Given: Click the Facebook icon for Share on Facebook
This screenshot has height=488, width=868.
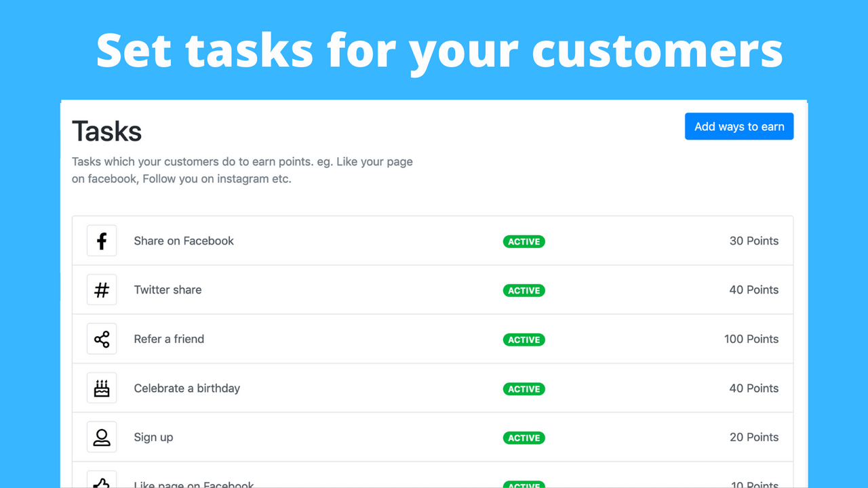Looking at the screenshot, I should [x=102, y=241].
